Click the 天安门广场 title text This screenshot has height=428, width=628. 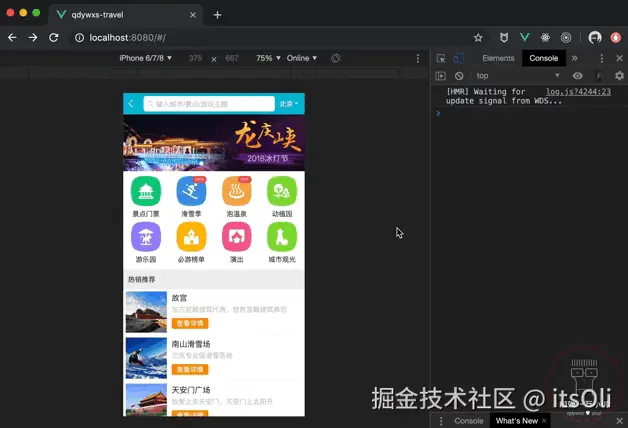point(191,390)
